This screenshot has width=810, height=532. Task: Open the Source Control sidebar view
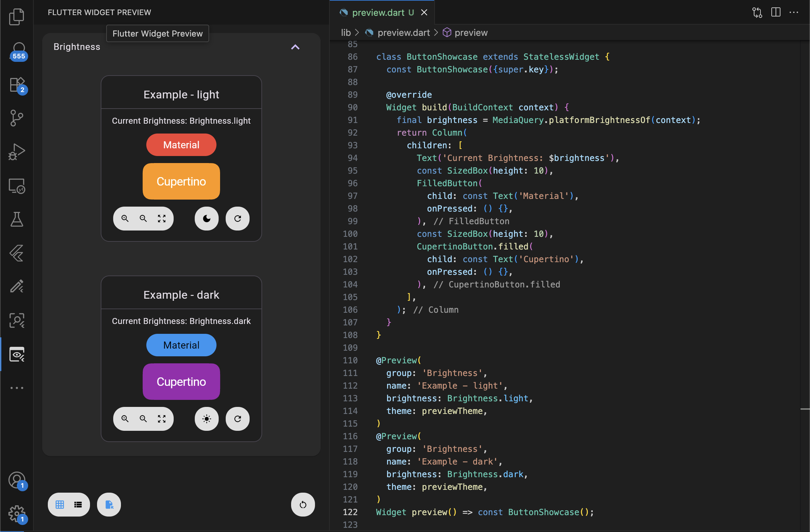(17, 118)
